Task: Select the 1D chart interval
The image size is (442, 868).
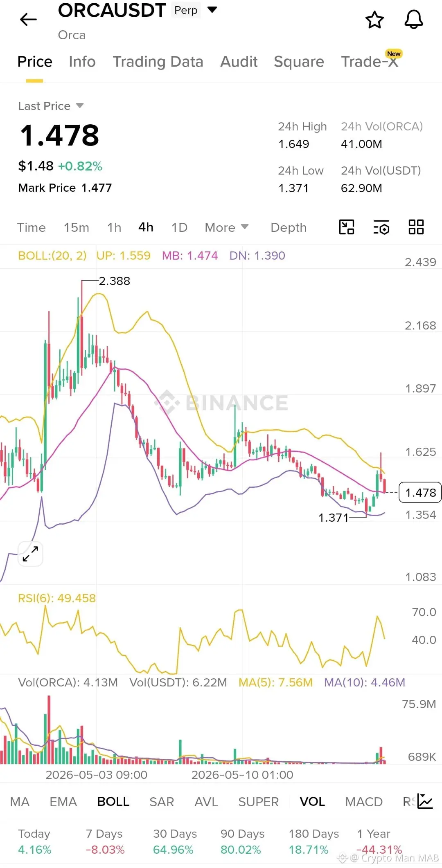Action: [x=179, y=227]
